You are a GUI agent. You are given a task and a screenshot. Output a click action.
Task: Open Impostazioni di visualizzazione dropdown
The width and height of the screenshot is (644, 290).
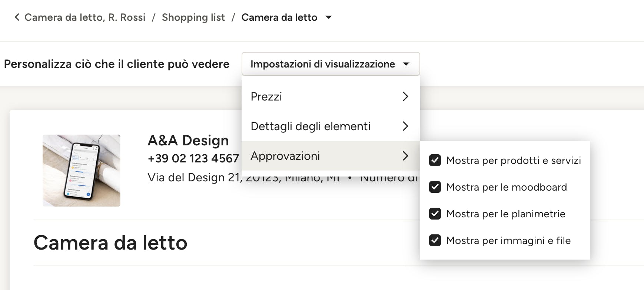tap(331, 64)
